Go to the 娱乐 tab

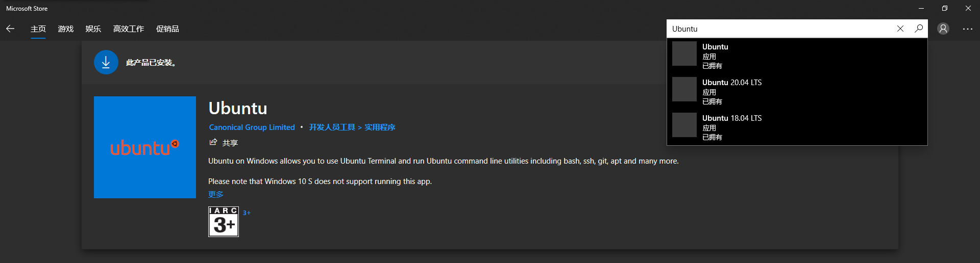click(93, 29)
